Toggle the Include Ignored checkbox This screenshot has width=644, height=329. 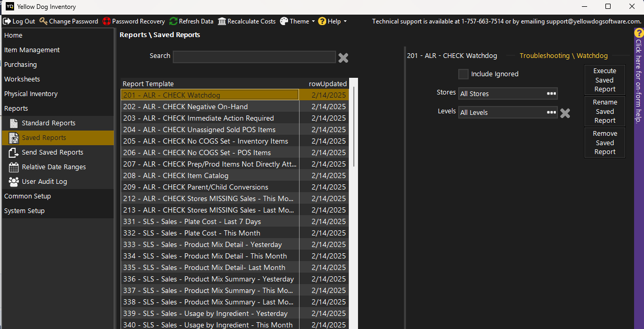tap(463, 74)
